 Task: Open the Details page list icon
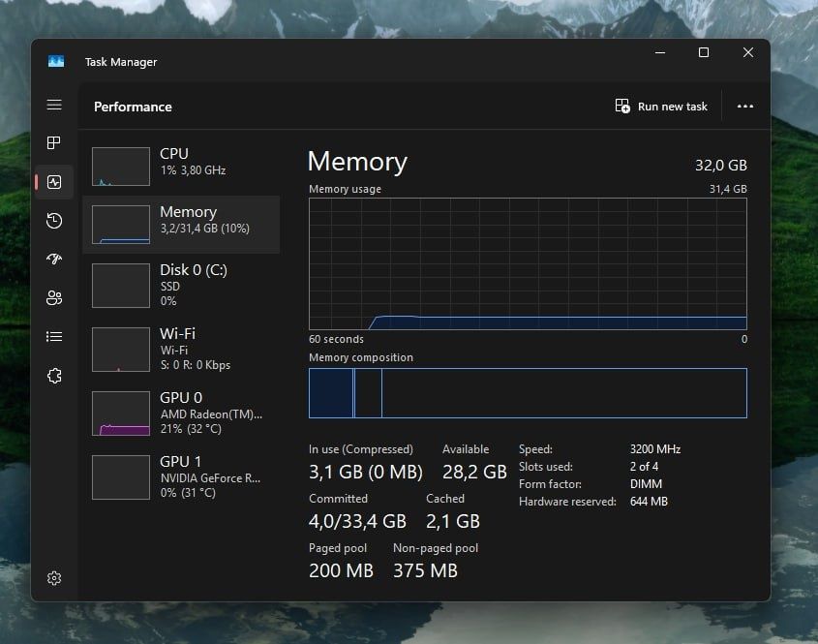54,337
